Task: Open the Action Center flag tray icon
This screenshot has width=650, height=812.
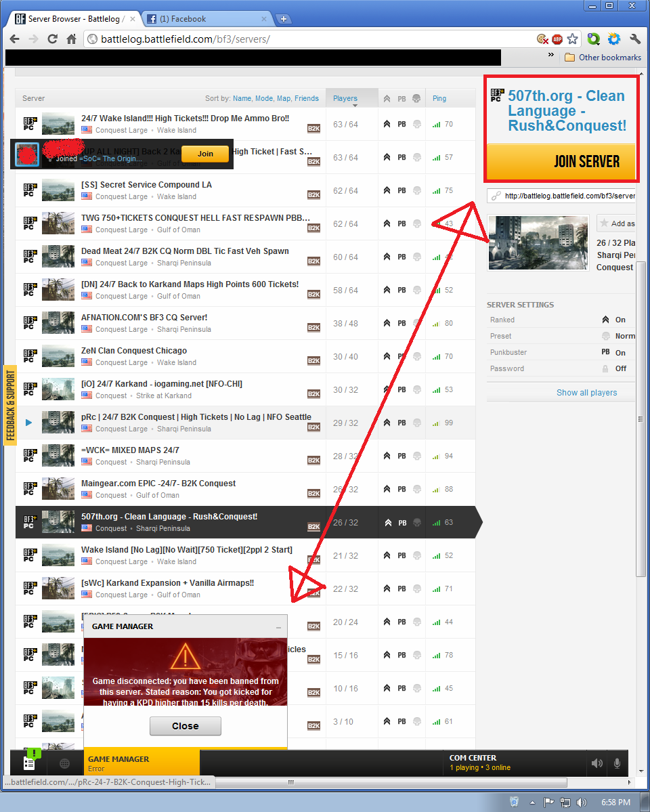Action: pyautogui.click(x=548, y=802)
